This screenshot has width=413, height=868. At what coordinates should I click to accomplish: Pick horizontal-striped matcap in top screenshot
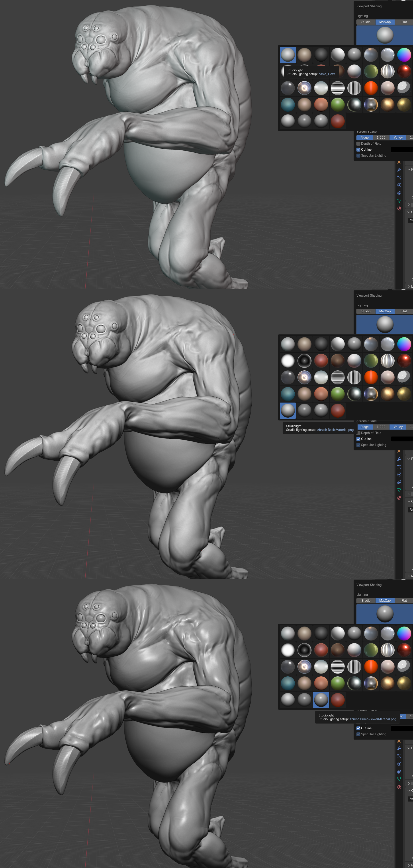337,88
